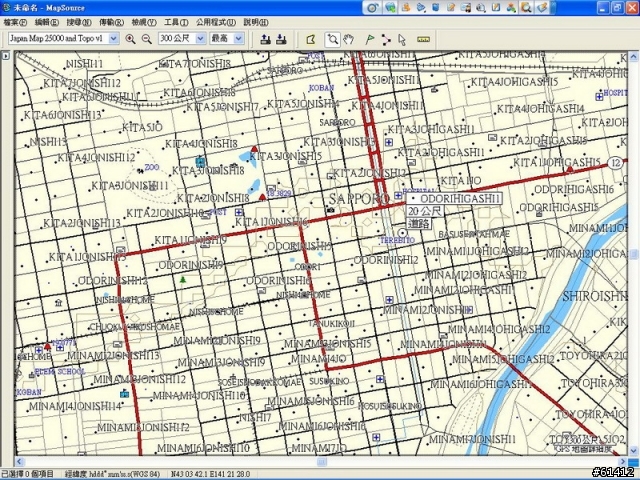Open the 工具(T) menu
640x480 pixels.
[176, 22]
